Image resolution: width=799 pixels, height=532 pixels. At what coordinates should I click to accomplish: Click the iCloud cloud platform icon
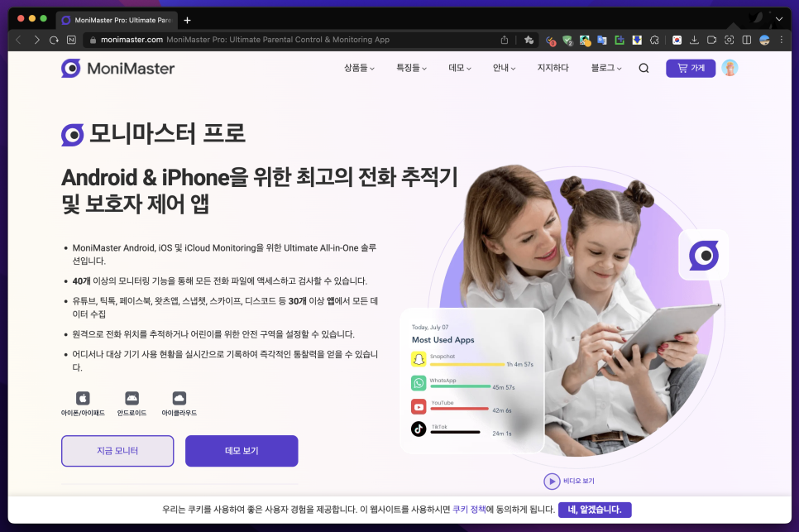tap(179, 398)
